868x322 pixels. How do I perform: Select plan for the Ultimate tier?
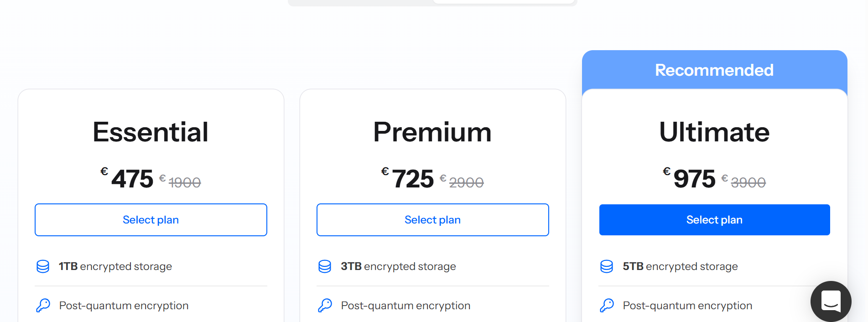(x=714, y=220)
